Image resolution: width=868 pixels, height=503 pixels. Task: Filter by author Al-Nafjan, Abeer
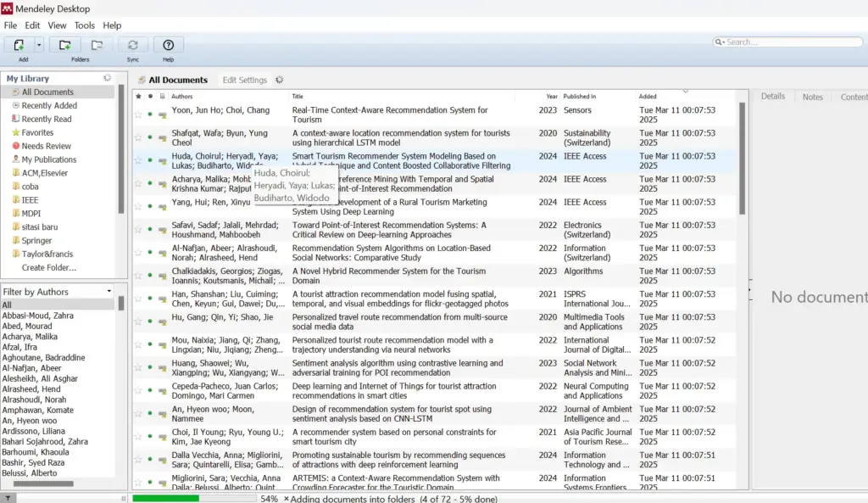click(31, 368)
